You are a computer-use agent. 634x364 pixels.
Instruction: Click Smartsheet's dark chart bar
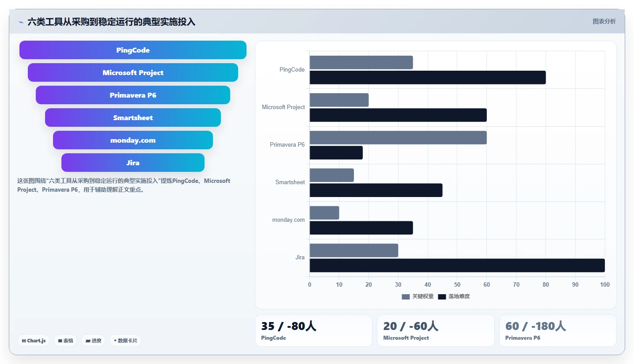[376, 190]
